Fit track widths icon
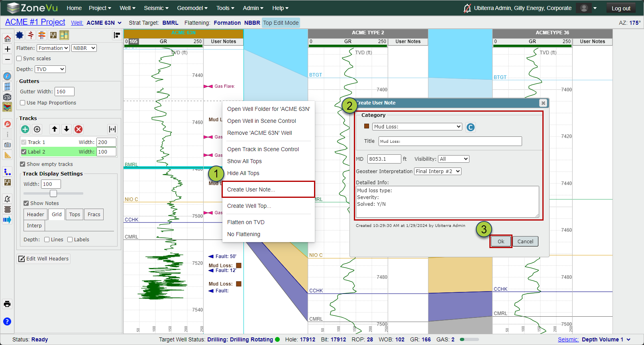Image resolution: width=644 pixels, height=345 pixels. click(x=112, y=129)
